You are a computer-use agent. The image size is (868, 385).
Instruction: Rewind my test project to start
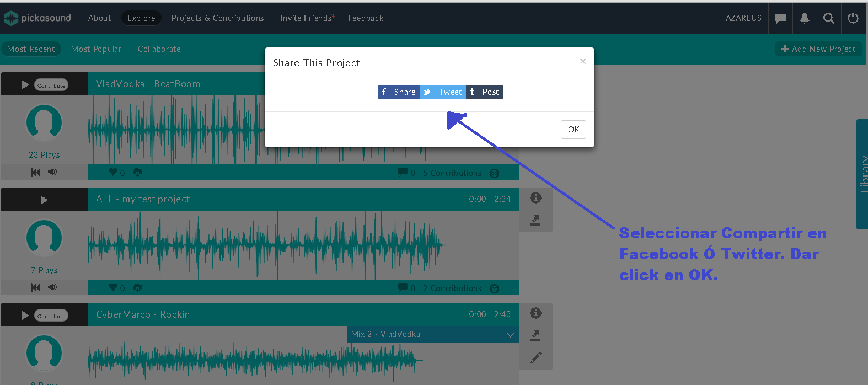pyautogui.click(x=36, y=287)
